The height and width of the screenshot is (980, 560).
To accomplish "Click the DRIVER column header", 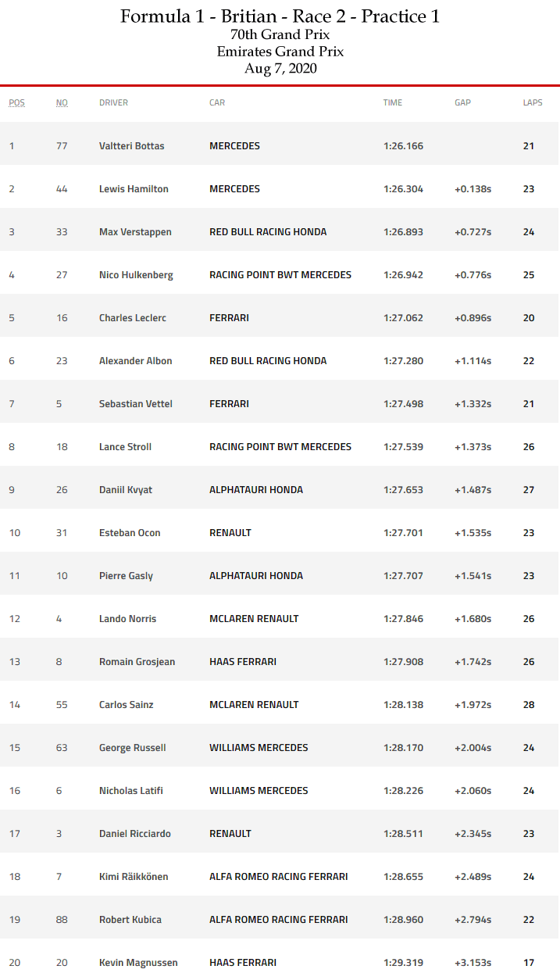I will click(x=113, y=103).
